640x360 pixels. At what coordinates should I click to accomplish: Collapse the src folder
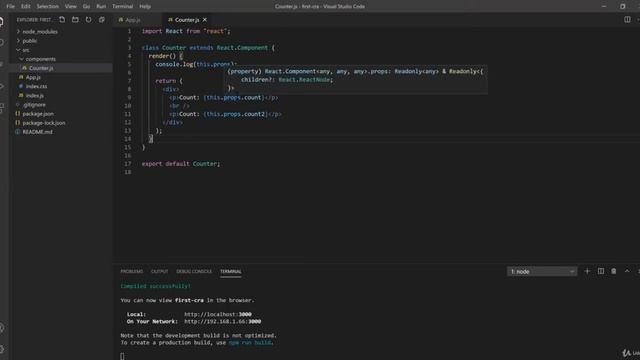pyautogui.click(x=23, y=50)
